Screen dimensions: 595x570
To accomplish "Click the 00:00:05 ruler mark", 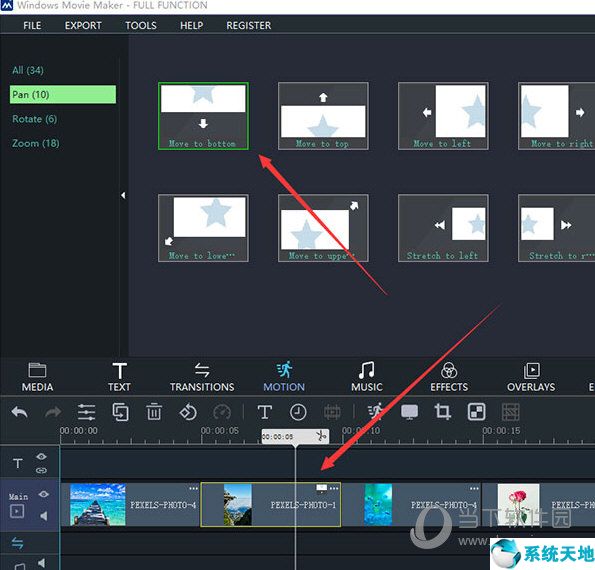I will tap(219, 431).
